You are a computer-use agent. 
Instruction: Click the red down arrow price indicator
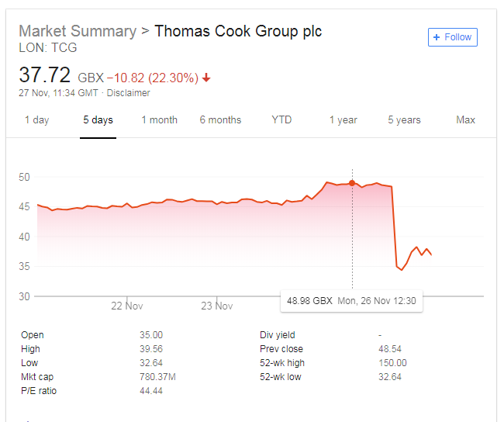(x=206, y=78)
